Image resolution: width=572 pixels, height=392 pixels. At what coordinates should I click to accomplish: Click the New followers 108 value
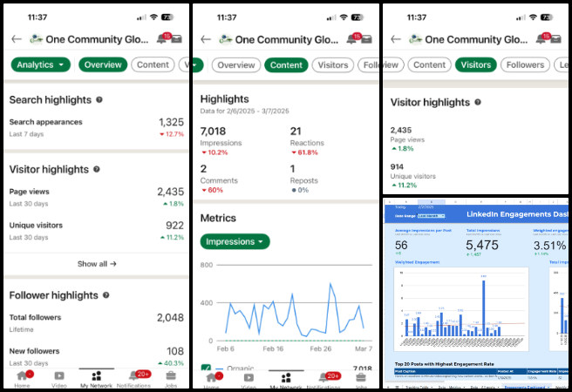pos(175,351)
